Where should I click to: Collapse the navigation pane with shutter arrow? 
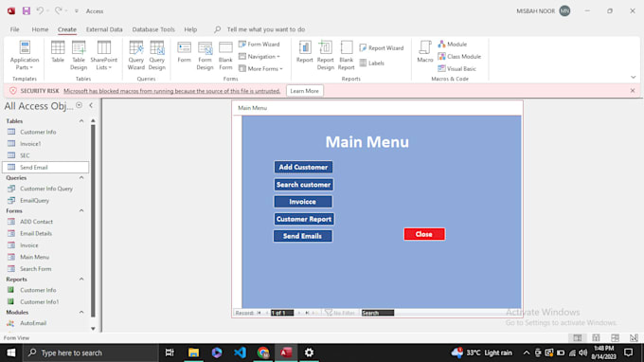click(91, 105)
